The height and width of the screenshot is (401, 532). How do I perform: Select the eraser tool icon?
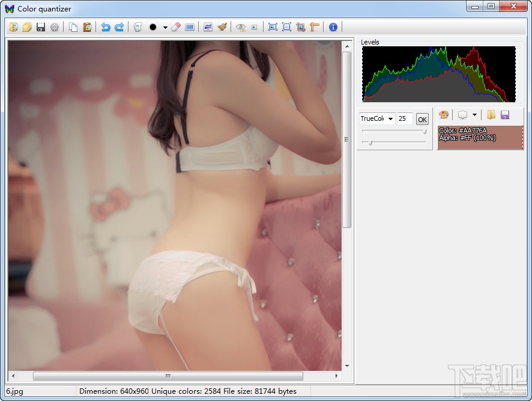click(175, 27)
